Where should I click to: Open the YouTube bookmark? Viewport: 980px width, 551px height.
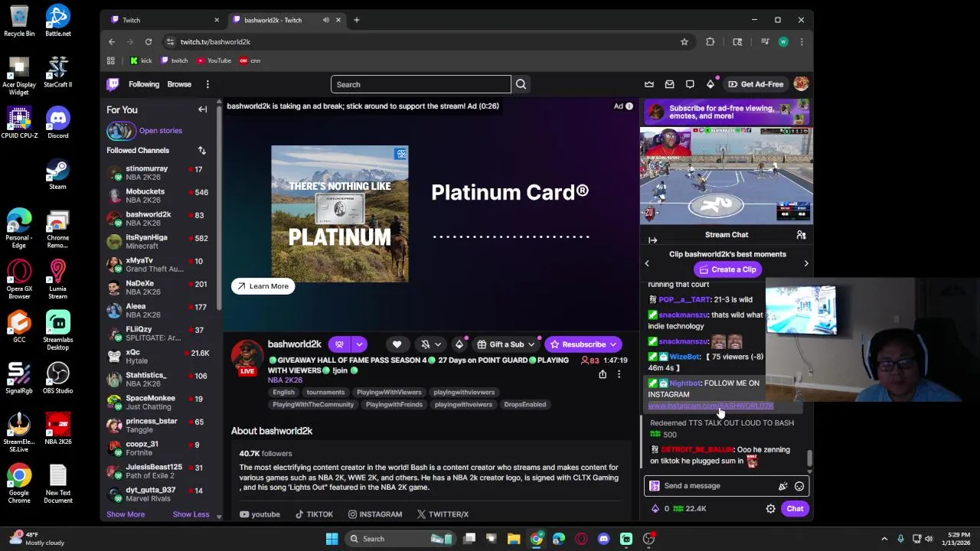coord(214,60)
